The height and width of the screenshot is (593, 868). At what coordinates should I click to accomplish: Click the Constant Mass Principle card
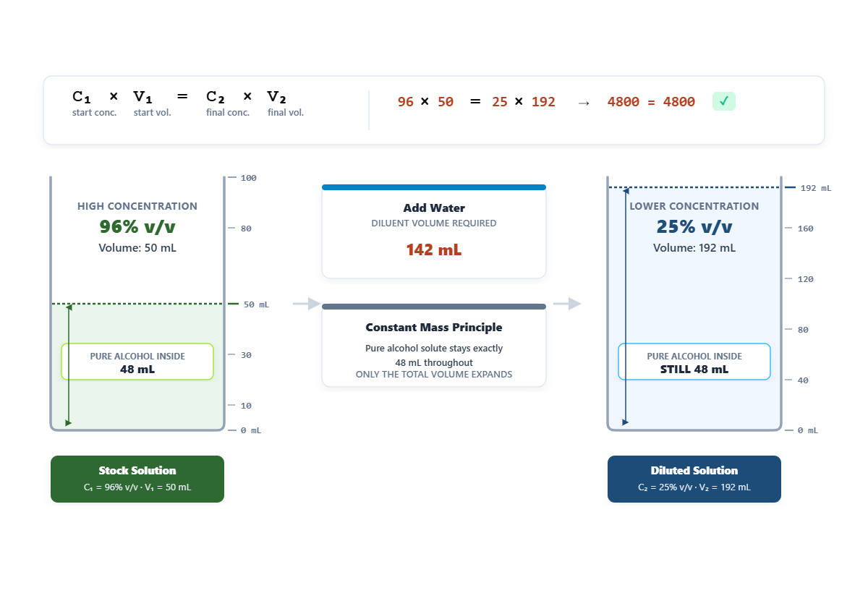[x=434, y=346]
